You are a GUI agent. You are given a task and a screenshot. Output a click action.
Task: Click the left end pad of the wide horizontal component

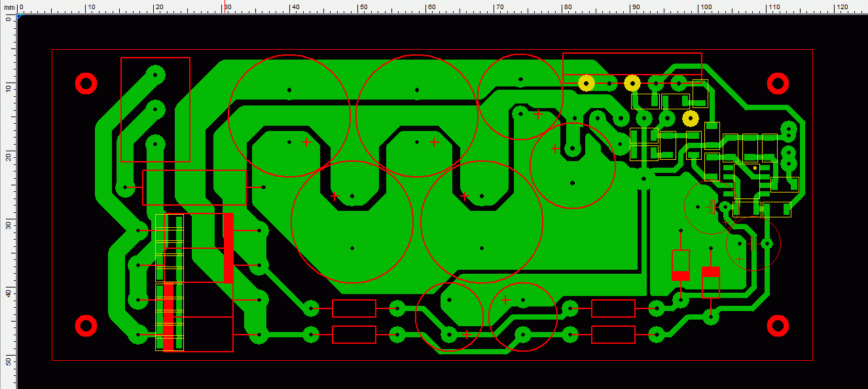pos(125,188)
